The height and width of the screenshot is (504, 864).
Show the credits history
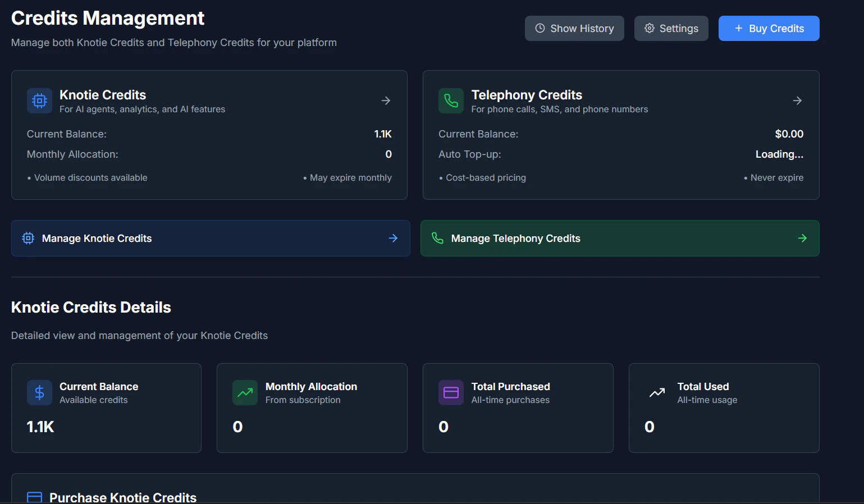(574, 28)
